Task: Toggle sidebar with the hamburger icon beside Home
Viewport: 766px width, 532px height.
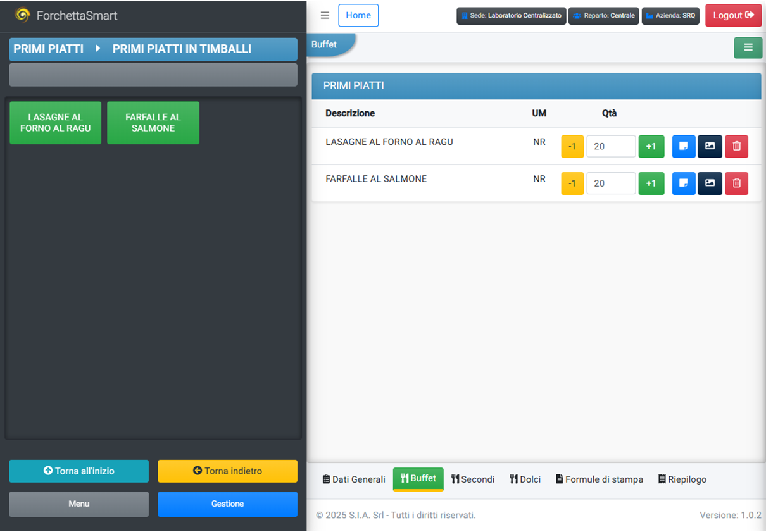Action: [325, 15]
